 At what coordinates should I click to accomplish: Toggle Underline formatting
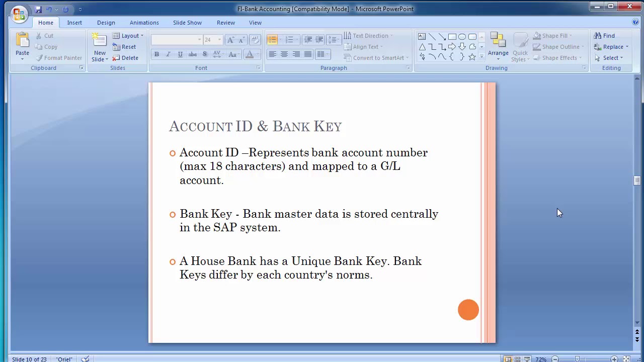point(180,54)
